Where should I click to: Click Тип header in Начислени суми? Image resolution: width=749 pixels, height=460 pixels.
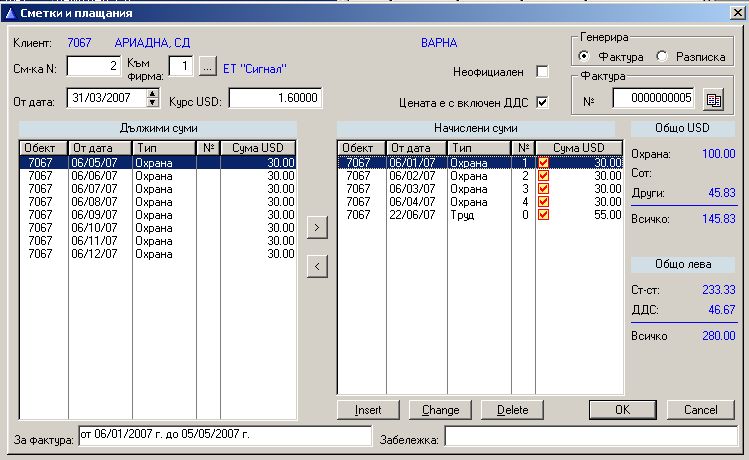479,148
